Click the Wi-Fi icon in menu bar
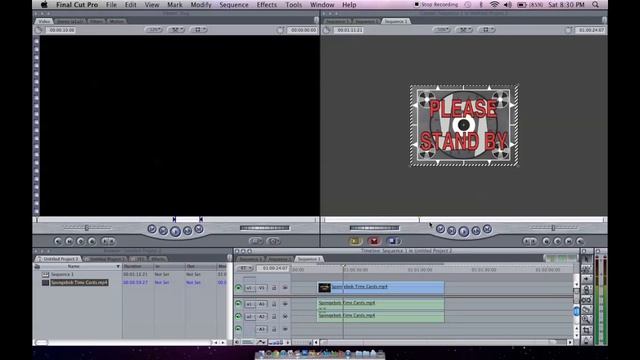 494,4
